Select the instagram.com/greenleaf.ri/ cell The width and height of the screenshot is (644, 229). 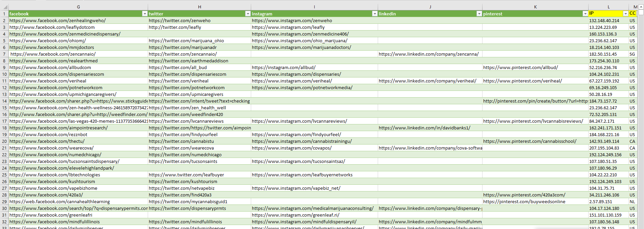point(314,215)
